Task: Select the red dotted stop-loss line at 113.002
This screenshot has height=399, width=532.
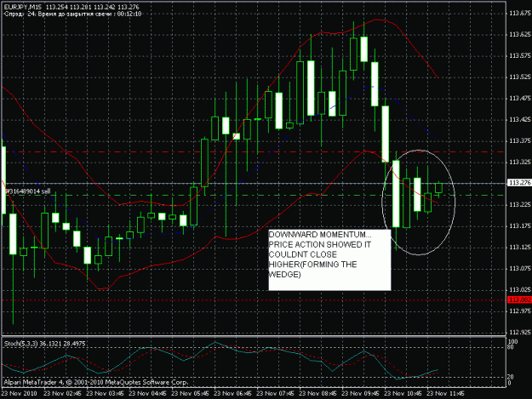Action: (x=255, y=300)
